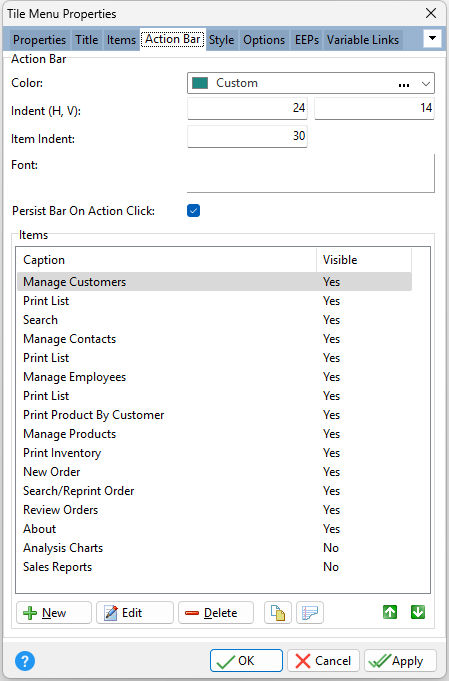The height and width of the screenshot is (681, 449).
Task: Select the Action Bar tab
Action: pos(172,39)
